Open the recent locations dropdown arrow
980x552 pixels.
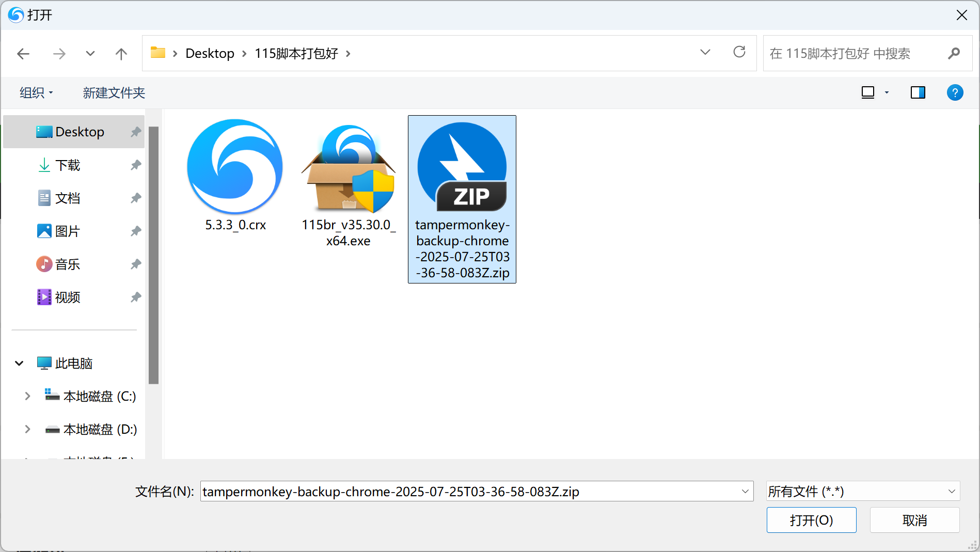pos(90,54)
